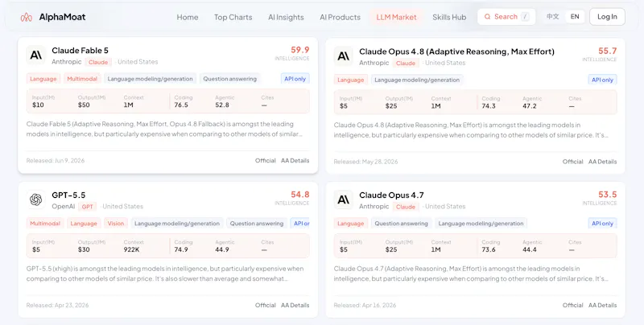The width and height of the screenshot is (644, 325).
Task: Click API only badge on Claude Opus 4.8
Action: coord(602,80)
